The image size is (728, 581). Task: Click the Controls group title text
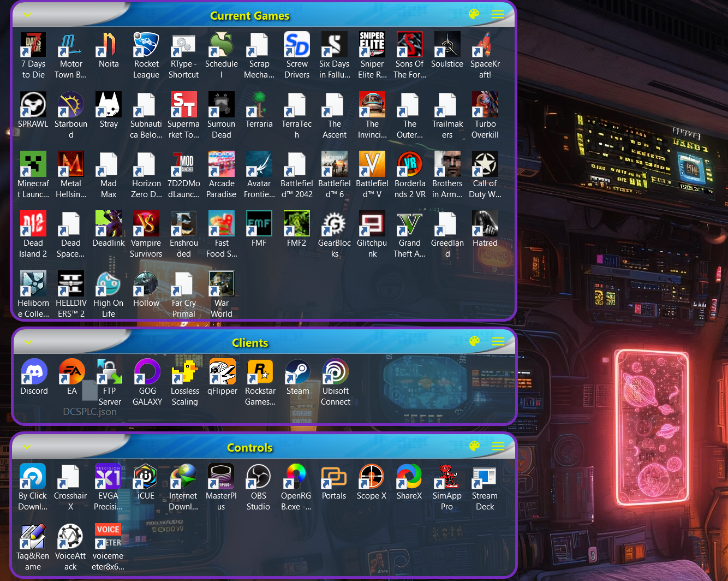pos(250,448)
